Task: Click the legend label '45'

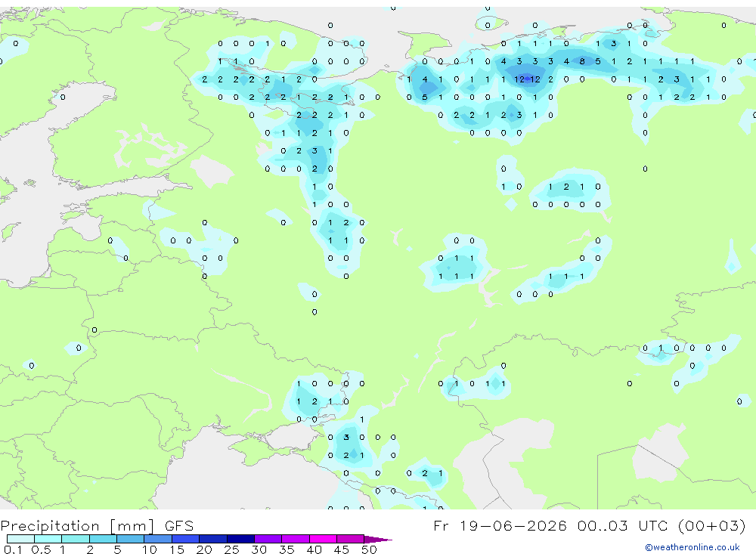Action: pyautogui.click(x=342, y=549)
